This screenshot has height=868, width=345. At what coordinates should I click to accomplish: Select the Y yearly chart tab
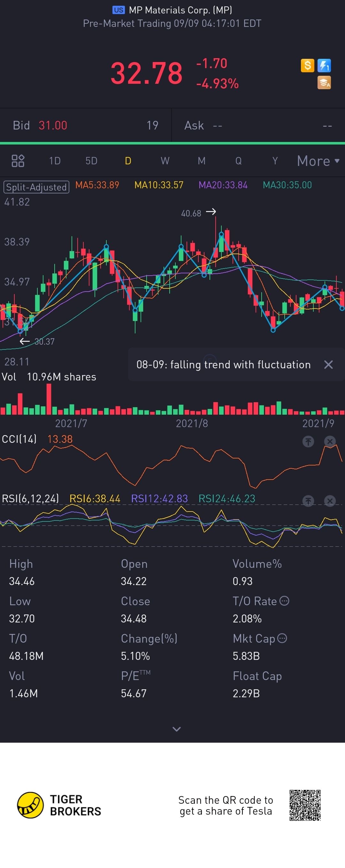pos(275,161)
